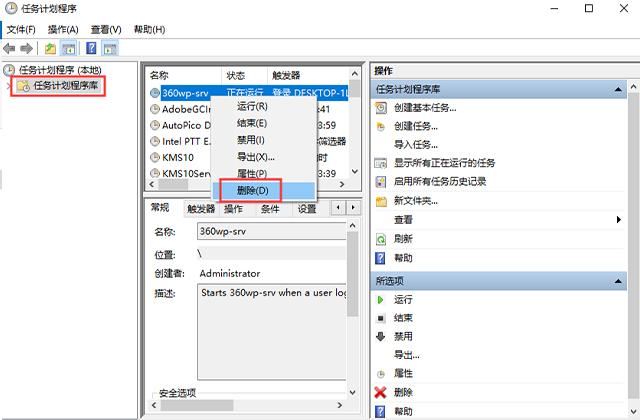Open the 操作(A) menu

63,29
